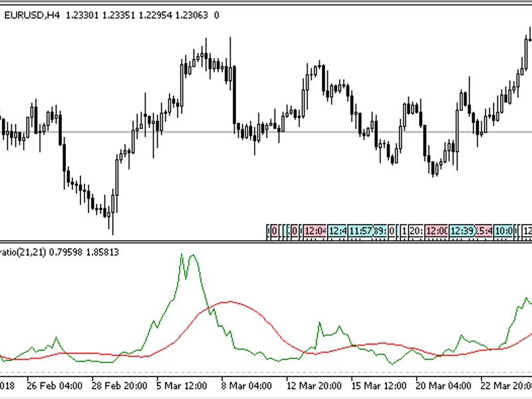Click the 8 Mar 04:00 axis label
Image resolution: width=532 pixels, height=399 pixels.
(246, 386)
